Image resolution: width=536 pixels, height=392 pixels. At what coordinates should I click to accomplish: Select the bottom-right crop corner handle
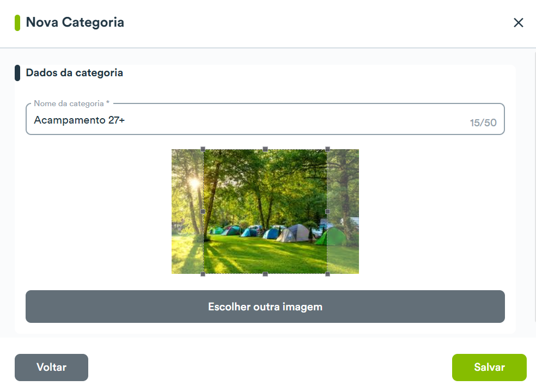pyautogui.click(x=327, y=274)
